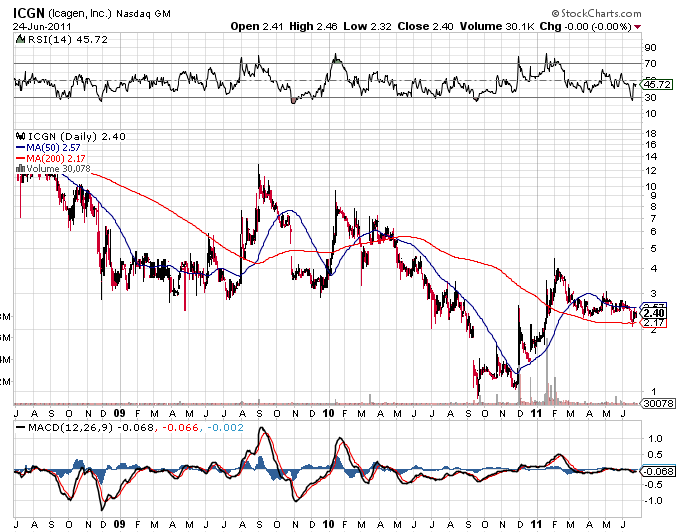689x532 pixels.
Task: Click the RSI(14) panel indicator icon
Action: pyautogui.click(x=19, y=38)
